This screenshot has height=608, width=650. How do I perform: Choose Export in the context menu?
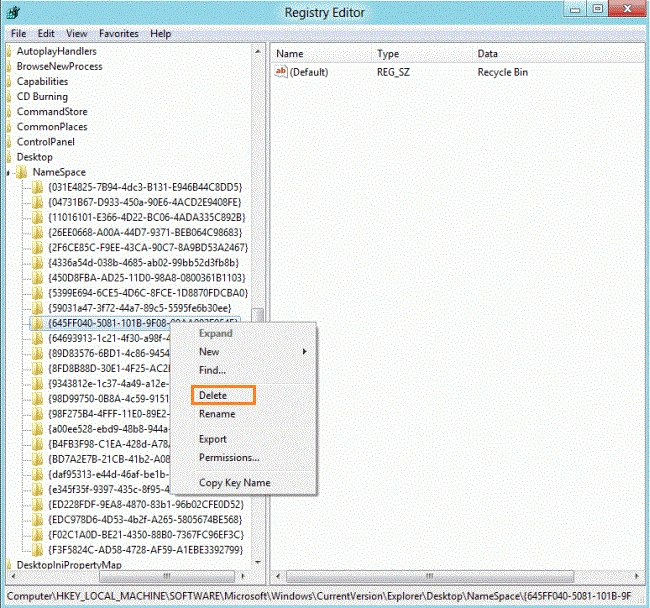point(213,439)
